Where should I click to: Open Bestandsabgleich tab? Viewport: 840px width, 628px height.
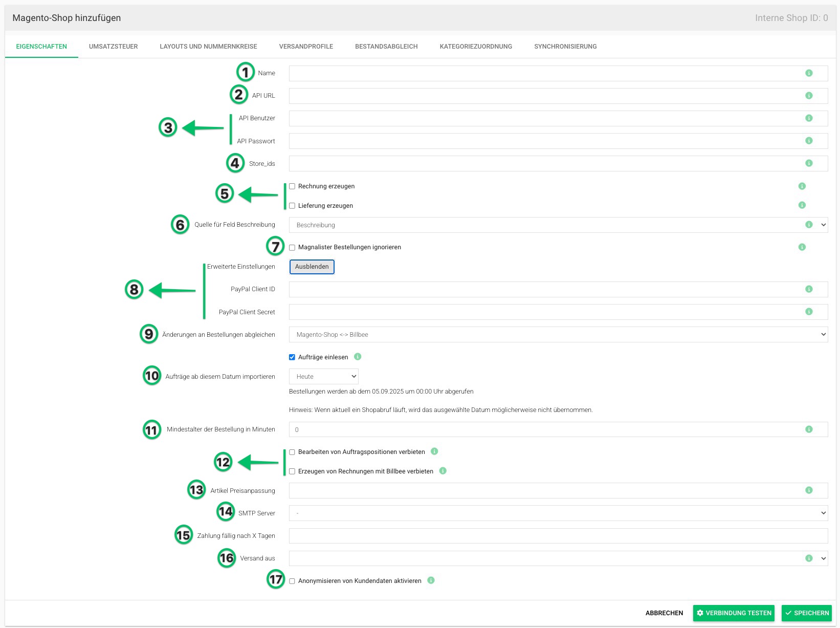point(386,47)
